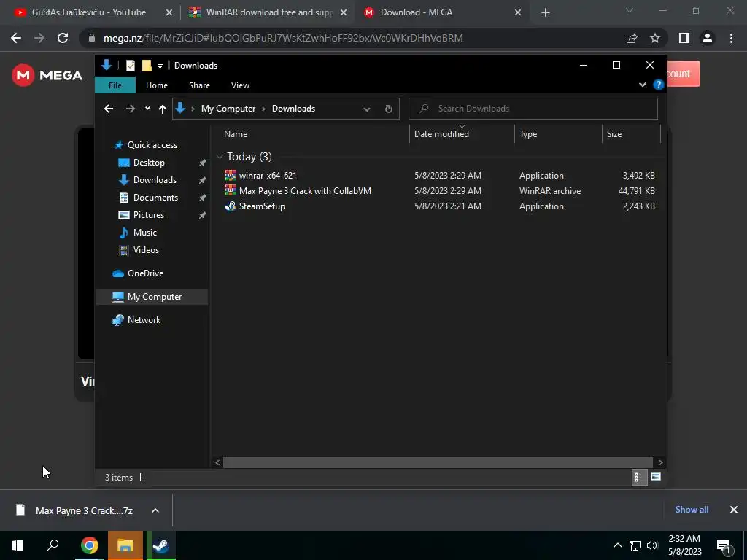The height and width of the screenshot is (560, 747).
Task: Click the horizontal scrollbar in file list
Action: [438, 462]
